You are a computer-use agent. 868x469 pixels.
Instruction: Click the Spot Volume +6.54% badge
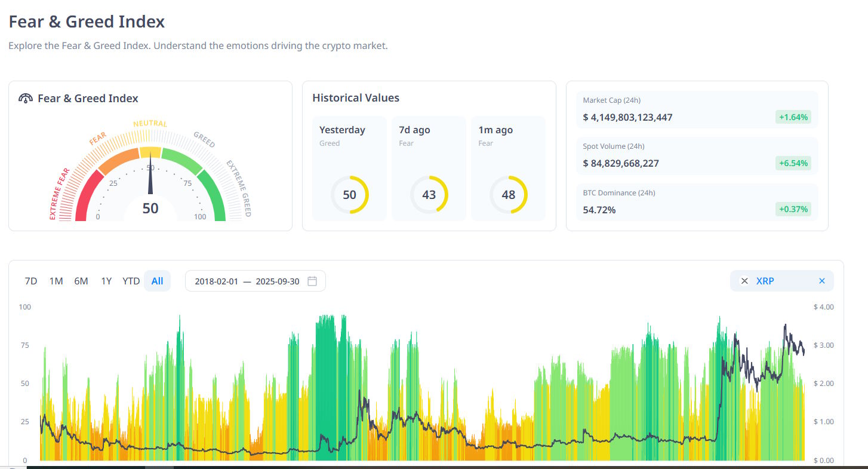[793, 163]
